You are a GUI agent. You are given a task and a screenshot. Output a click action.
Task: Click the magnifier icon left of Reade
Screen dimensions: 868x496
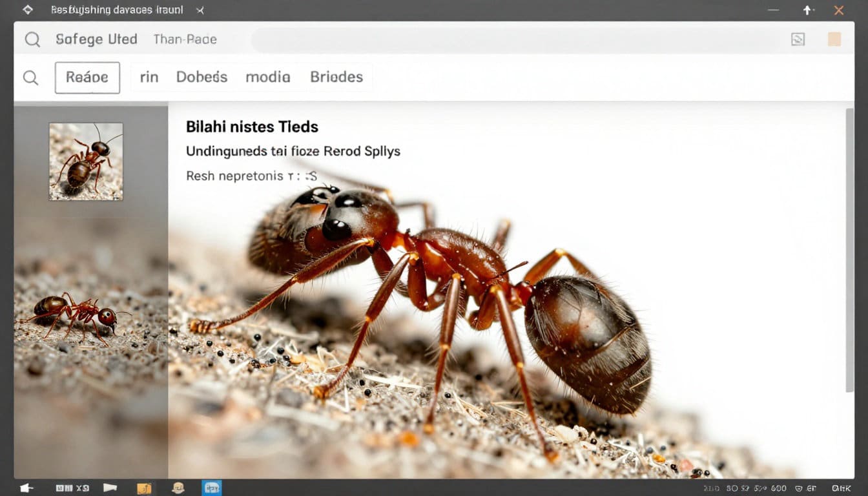[x=30, y=77]
